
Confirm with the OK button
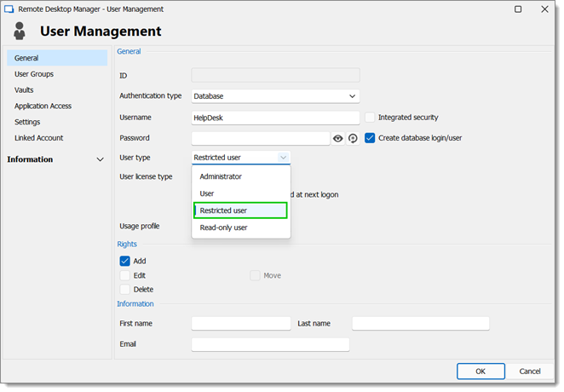tap(481, 372)
